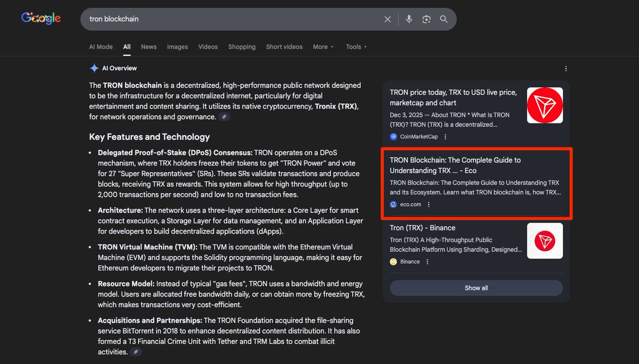Clear the search box with the X icon
The height and width of the screenshot is (364, 639).
(x=388, y=19)
